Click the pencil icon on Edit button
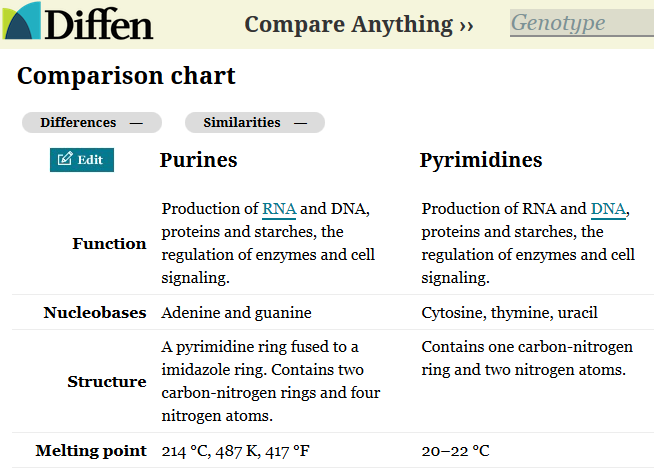The height and width of the screenshot is (468, 654). [66, 159]
